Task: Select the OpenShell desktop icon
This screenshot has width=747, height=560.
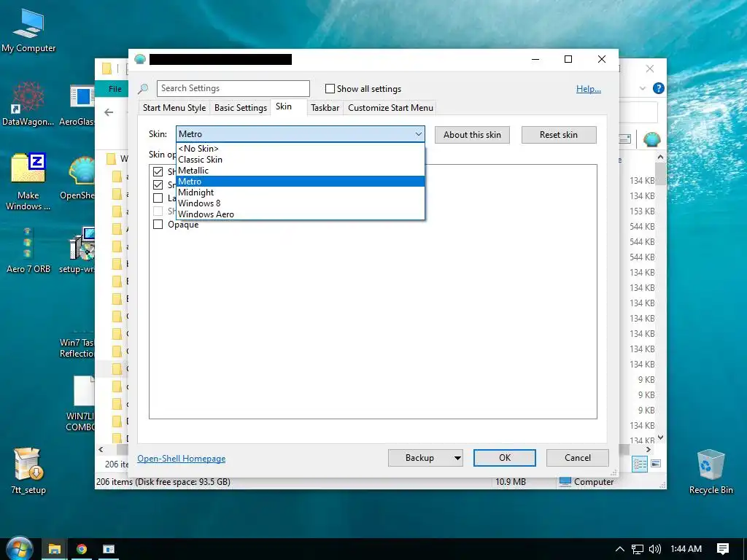Action: pyautogui.click(x=77, y=176)
